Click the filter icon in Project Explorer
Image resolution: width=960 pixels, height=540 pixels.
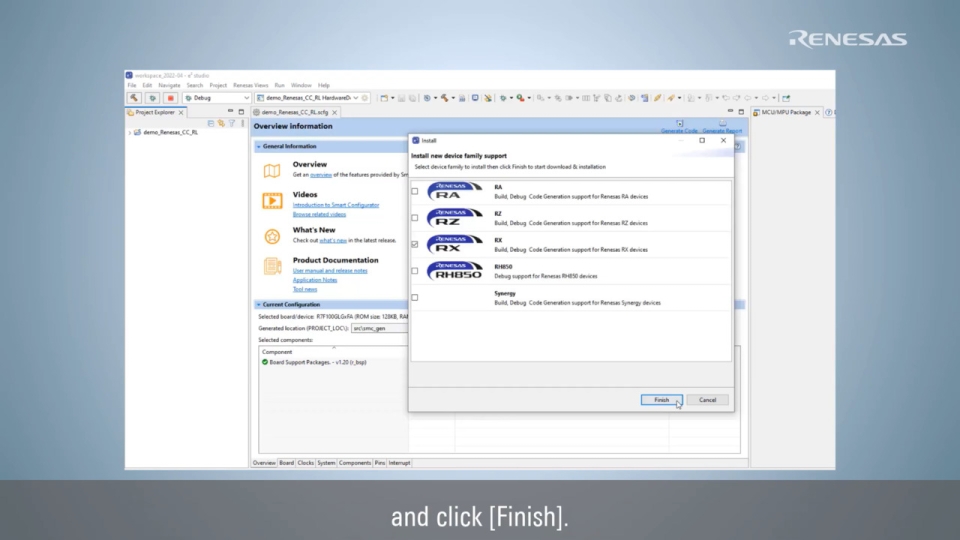point(232,123)
